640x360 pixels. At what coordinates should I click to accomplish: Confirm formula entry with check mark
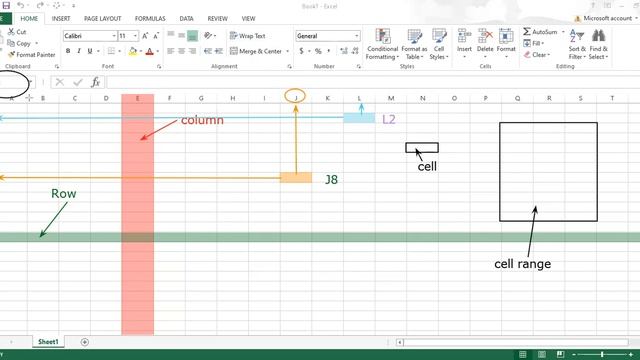(x=78, y=82)
